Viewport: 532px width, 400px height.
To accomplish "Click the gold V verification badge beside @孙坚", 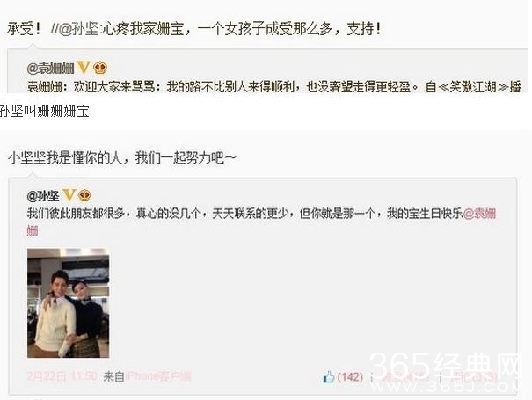I will 69,195.
